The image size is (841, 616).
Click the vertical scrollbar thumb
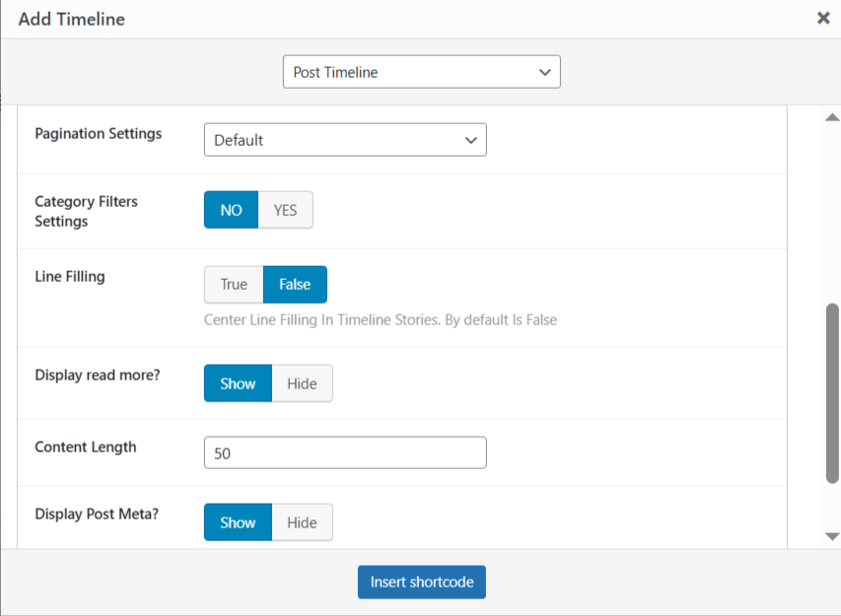pos(831,392)
